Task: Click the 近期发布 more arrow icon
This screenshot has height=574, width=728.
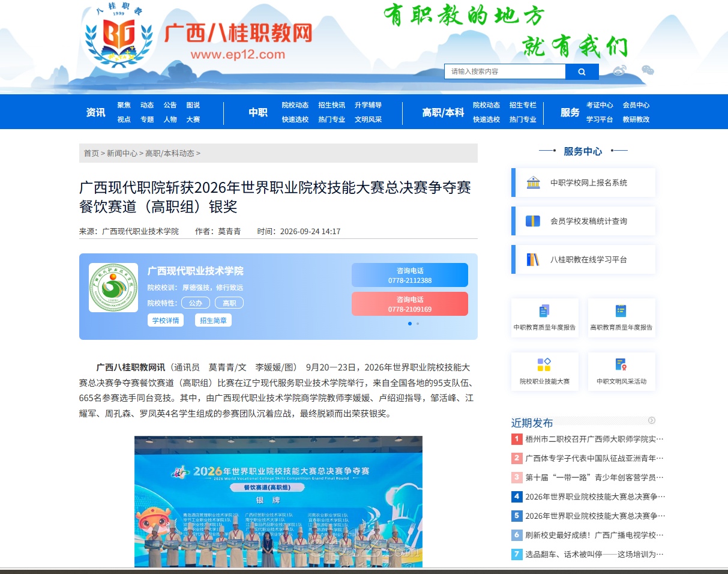Action: coord(652,420)
